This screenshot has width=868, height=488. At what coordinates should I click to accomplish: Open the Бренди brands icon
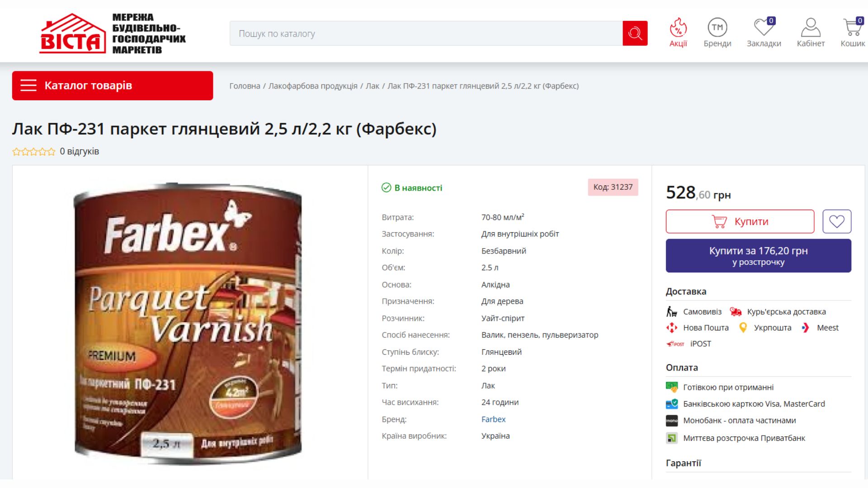[717, 33]
